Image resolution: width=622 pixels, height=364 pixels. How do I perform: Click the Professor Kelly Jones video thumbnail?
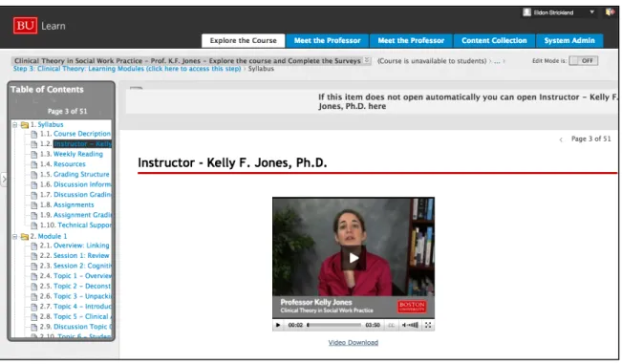pos(354,258)
